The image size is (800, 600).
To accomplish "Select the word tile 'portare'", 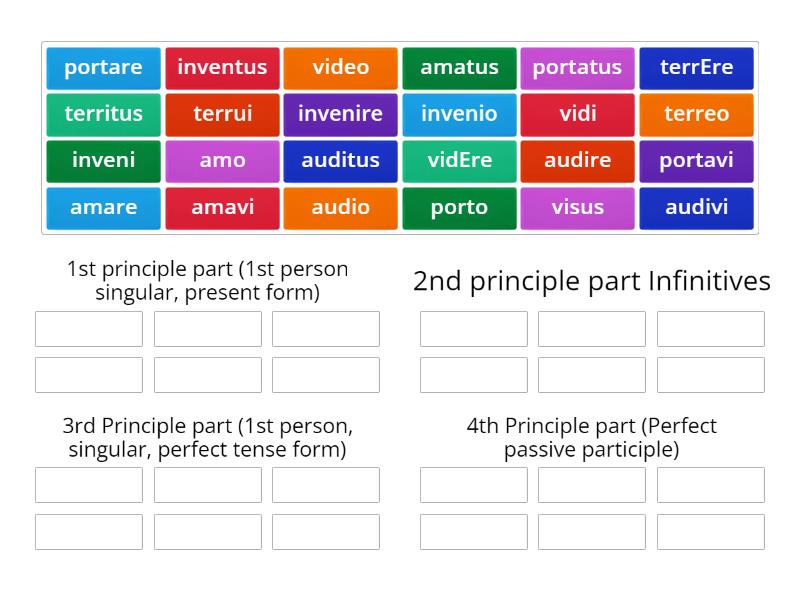I will coord(103,67).
